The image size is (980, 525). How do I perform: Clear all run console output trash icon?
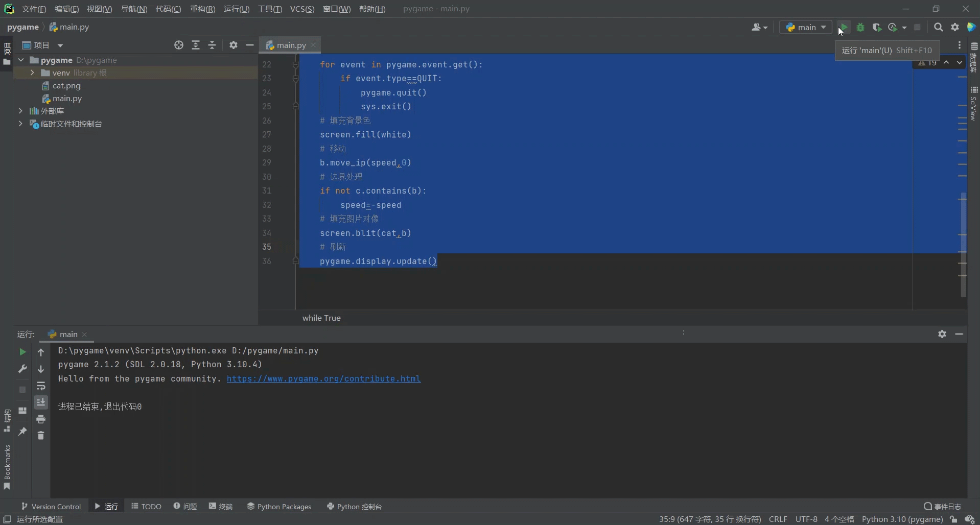(41, 435)
